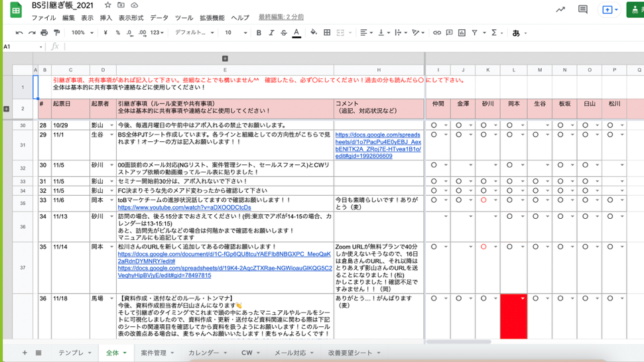The image size is (644, 362).
Task: Insert a chart using chart icon
Action: [462, 32]
